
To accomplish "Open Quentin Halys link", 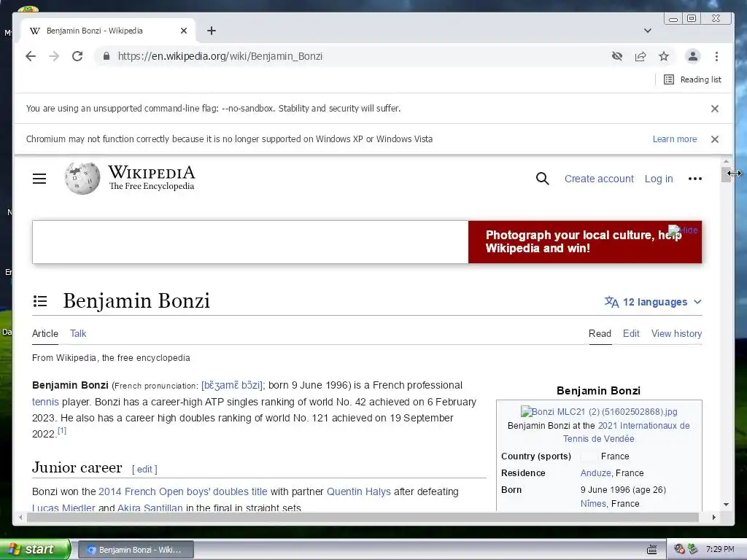I will (x=359, y=491).
